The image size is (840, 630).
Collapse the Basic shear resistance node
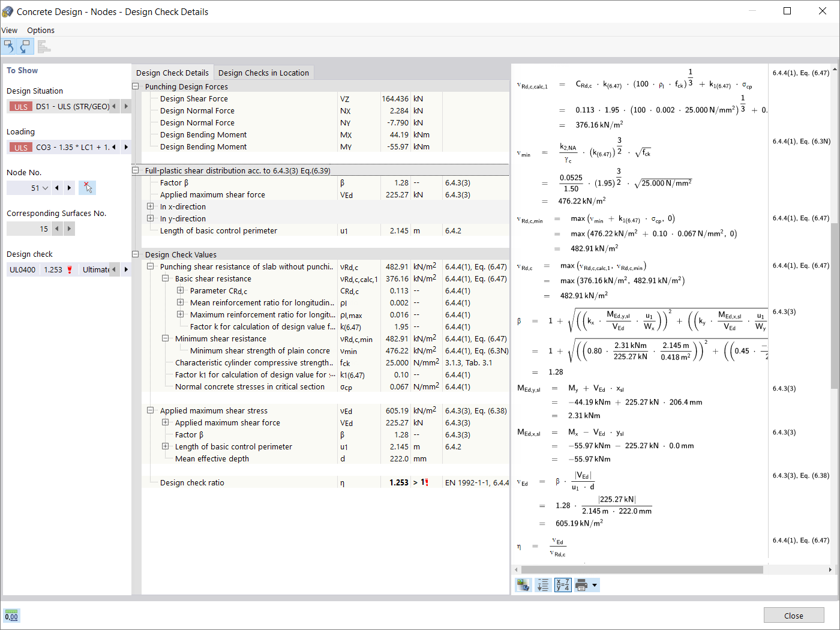(166, 278)
